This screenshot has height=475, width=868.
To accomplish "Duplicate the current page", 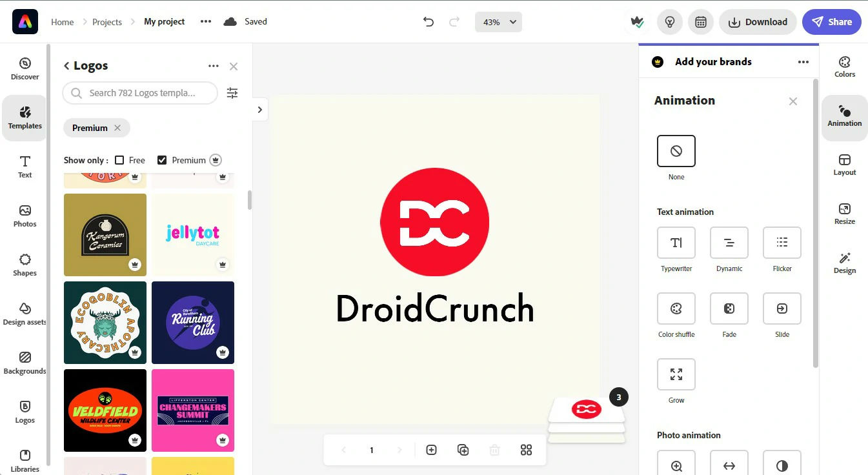I will point(463,450).
